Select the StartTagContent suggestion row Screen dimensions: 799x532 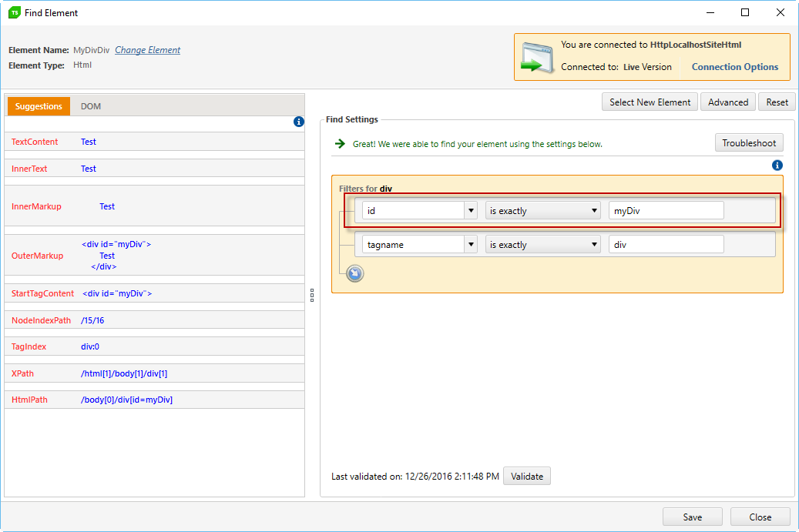[x=154, y=293]
